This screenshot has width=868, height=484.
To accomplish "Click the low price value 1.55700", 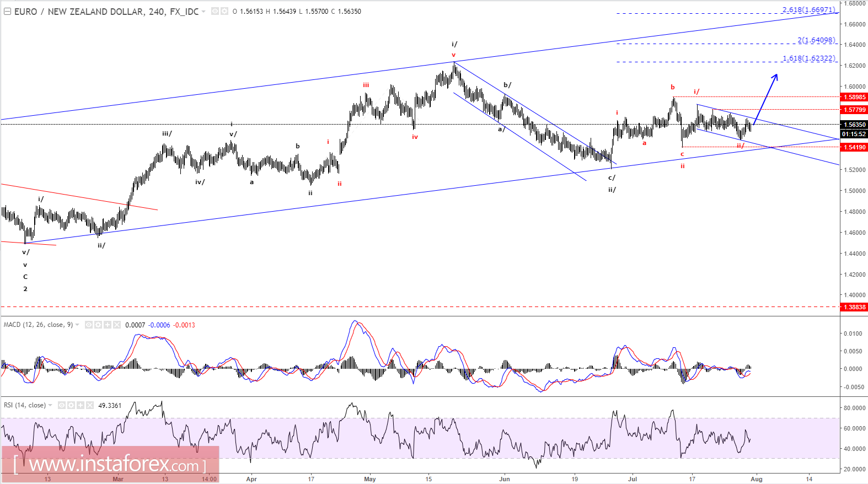I will [x=316, y=12].
